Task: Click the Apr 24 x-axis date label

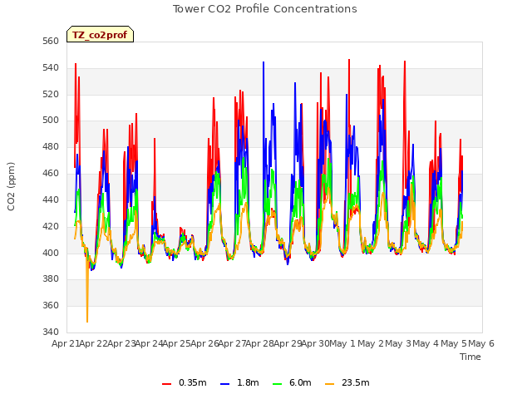Action: pos(150,344)
